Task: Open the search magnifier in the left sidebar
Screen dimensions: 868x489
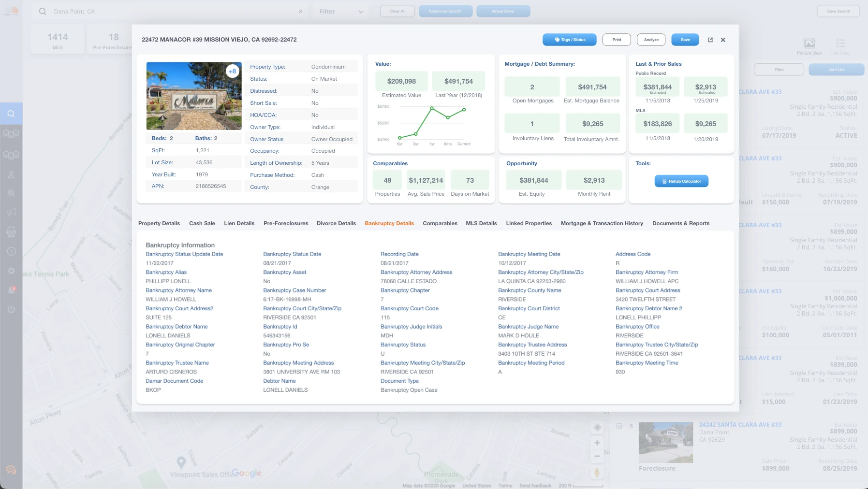Action: click(11, 114)
